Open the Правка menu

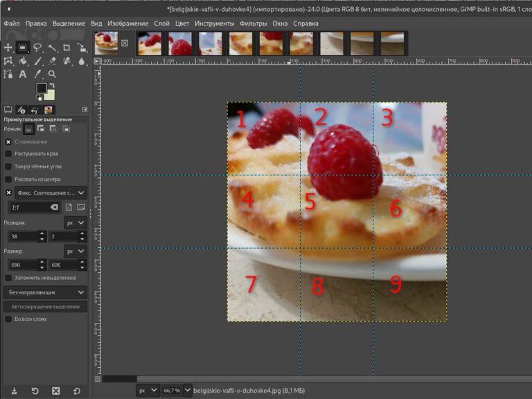(x=36, y=24)
